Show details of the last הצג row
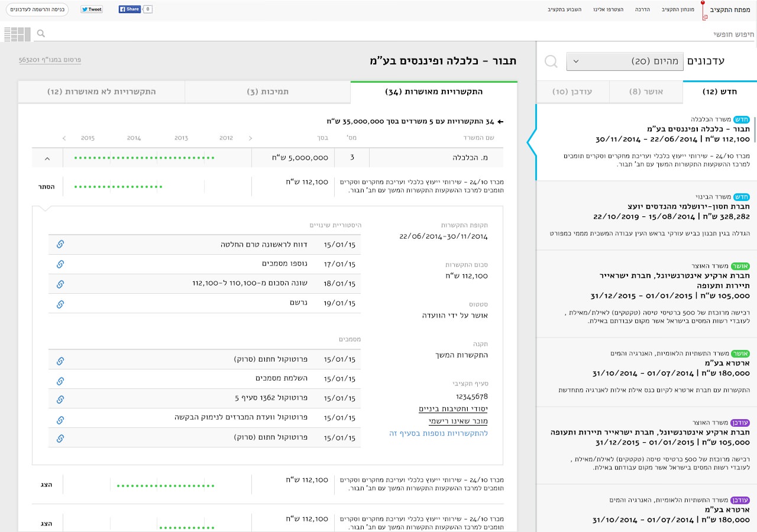 (47, 524)
